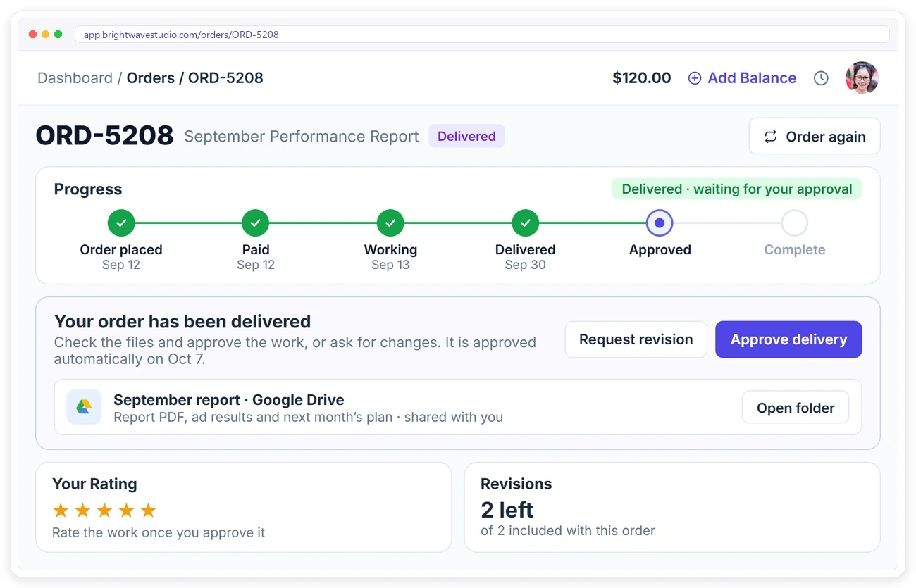Click the large ORD-5208 page heading
This screenshot has height=588, width=916.
[105, 135]
